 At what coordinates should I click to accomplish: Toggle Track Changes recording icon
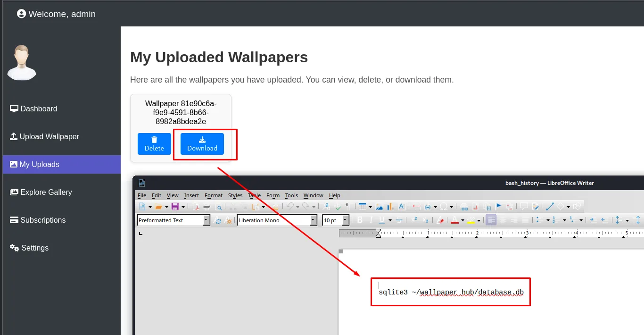coord(536,207)
